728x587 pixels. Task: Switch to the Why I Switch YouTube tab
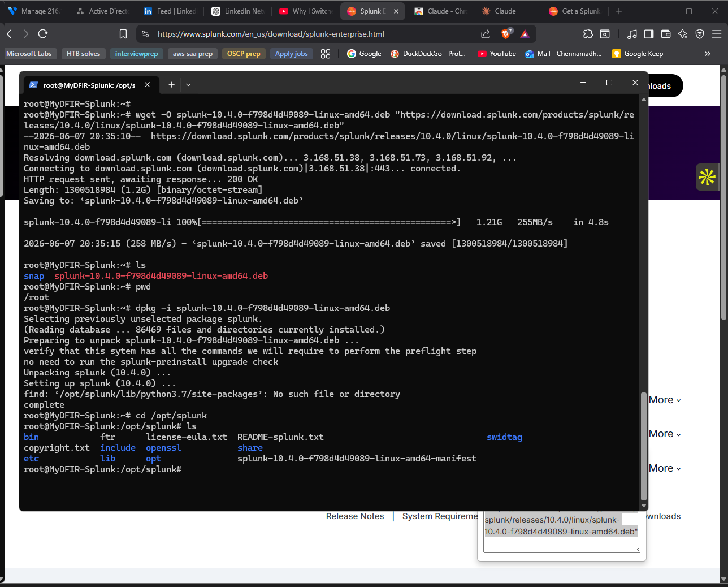pyautogui.click(x=306, y=11)
